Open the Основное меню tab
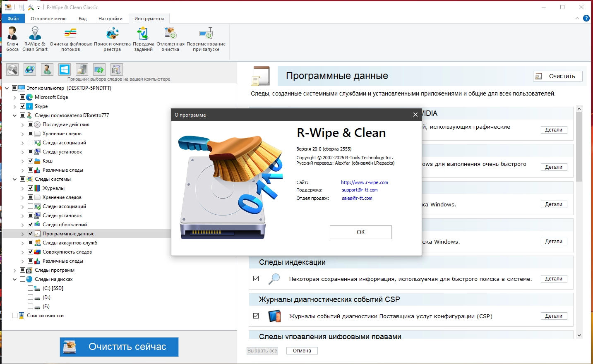Image resolution: width=593 pixels, height=364 pixels. 48,19
